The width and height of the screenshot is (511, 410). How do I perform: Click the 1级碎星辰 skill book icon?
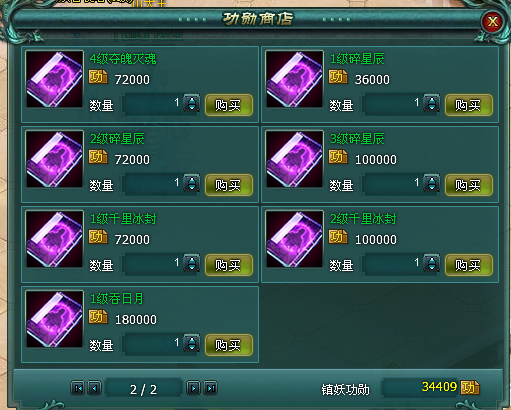(294, 79)
